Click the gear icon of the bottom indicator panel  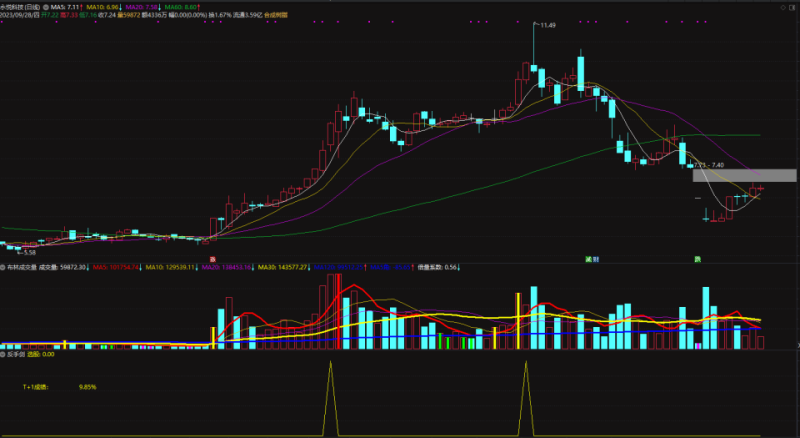point(4,353)
